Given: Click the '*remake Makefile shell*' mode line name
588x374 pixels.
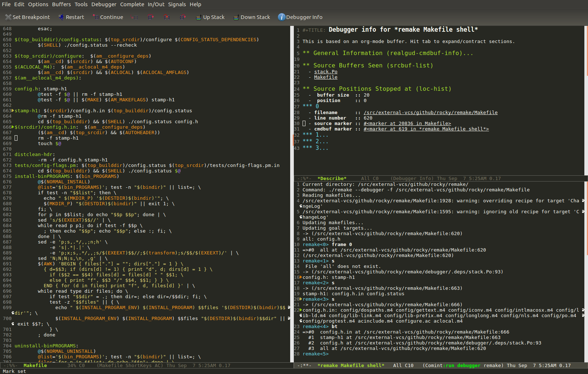Looking at the screenshot, I should 351,366.
